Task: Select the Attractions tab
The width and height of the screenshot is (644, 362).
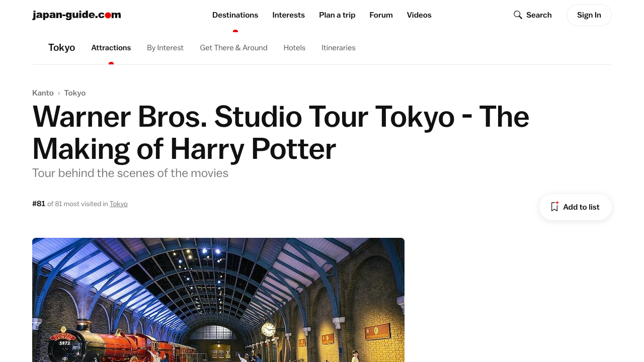Action: point(111,48)
